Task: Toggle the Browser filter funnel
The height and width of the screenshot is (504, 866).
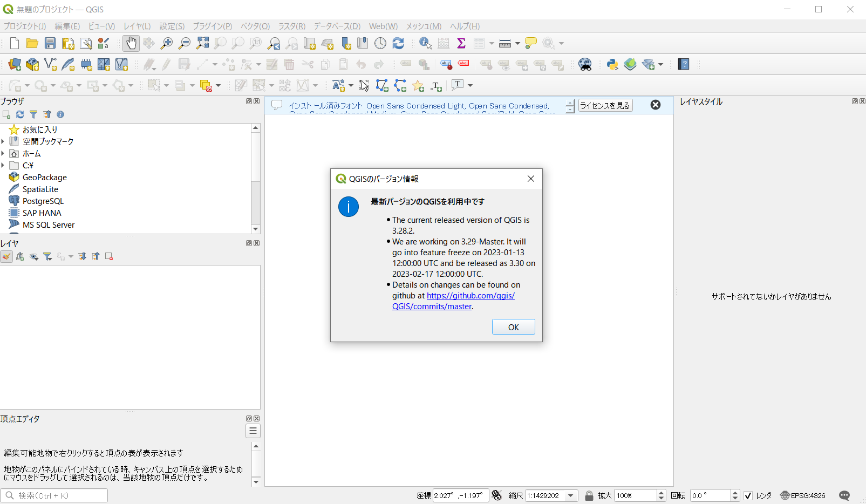Action: [33, 114]
